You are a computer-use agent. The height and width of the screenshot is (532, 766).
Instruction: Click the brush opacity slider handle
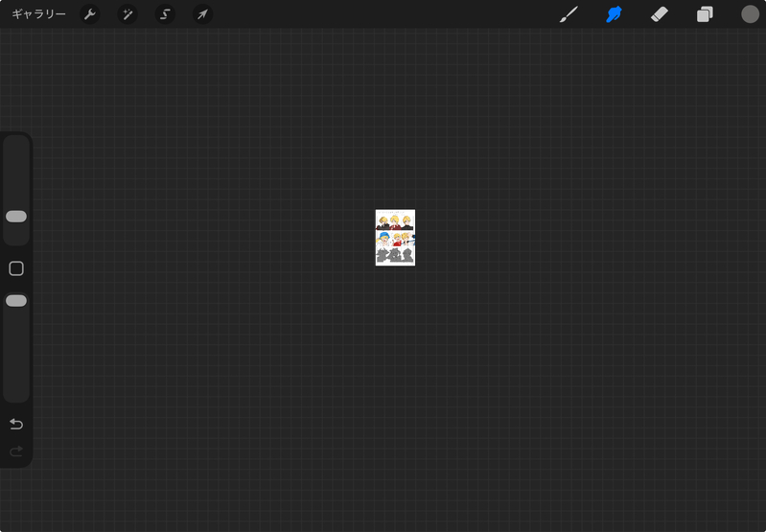16,301
